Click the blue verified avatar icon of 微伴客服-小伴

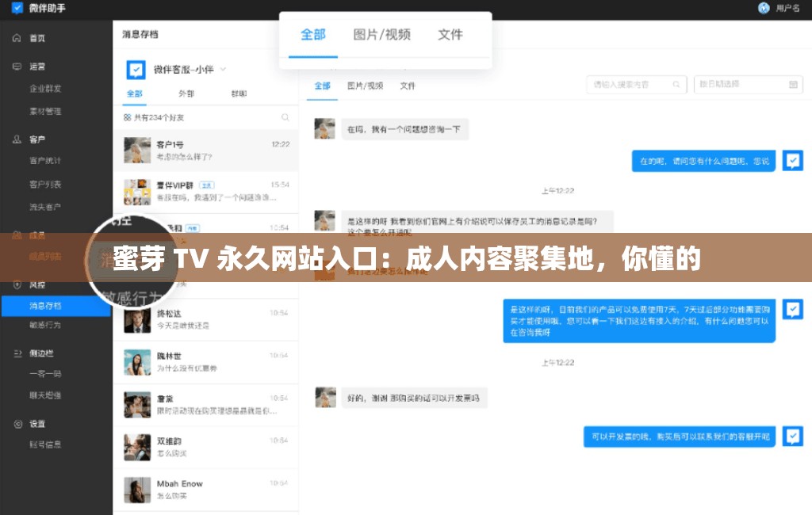(x=135, y=70)
